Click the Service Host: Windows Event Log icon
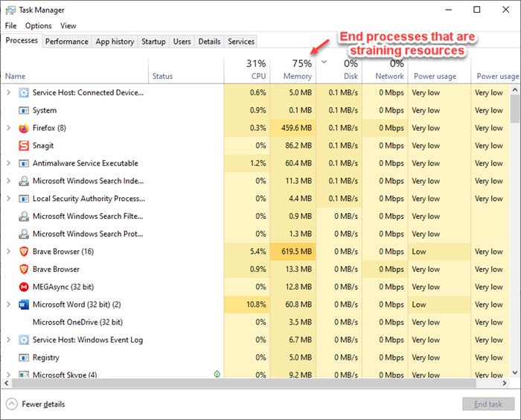This screenshot has height=420, width=521. (x=24, y=340)
